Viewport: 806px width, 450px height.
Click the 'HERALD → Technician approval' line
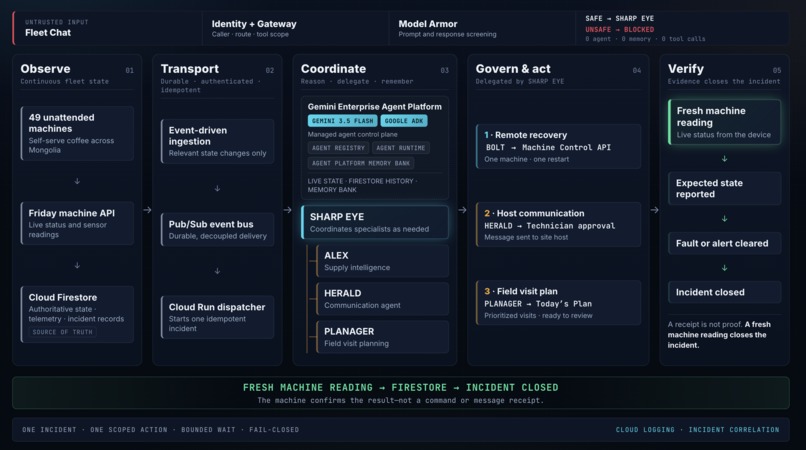click(x=549, y=226)
